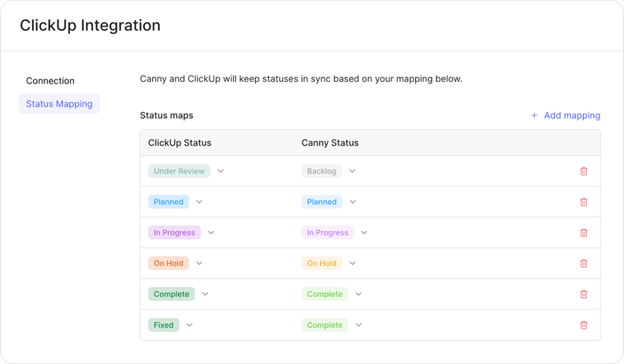Open the ClickUp In Progress dropdown chevron
624x364 pixels.
[211, 232]
